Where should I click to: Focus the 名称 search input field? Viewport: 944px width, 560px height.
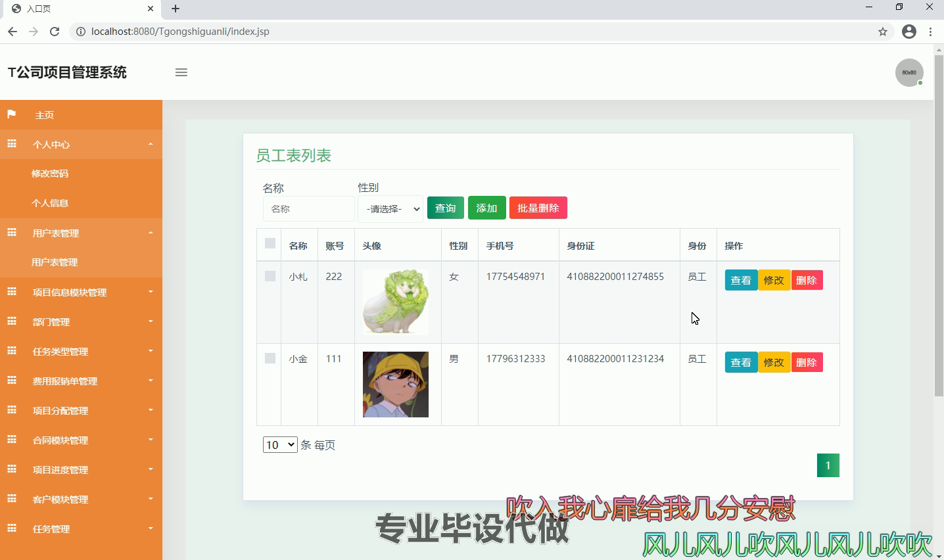(309, 209)
